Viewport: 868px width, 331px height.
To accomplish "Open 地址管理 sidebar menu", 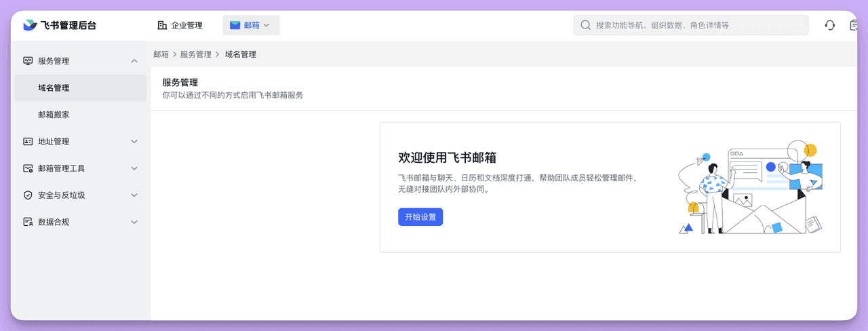I will tap(81, 142).
